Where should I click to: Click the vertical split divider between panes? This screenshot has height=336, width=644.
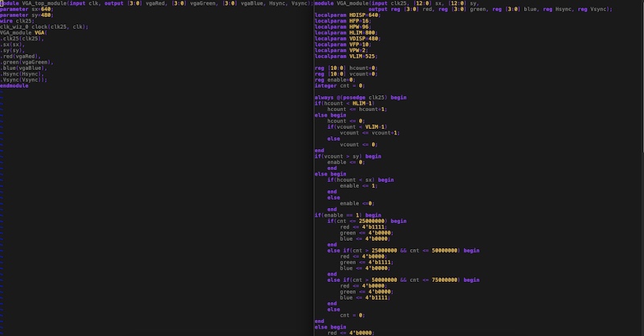click(312, 161)
